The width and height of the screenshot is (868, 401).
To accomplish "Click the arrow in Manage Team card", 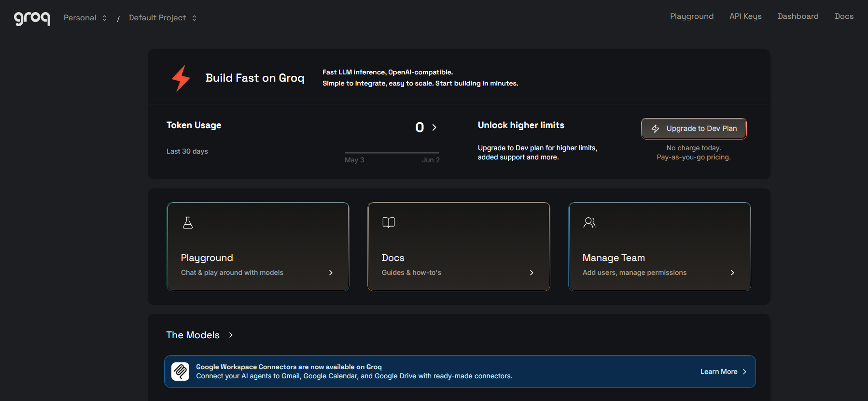I will coord(732,272).
